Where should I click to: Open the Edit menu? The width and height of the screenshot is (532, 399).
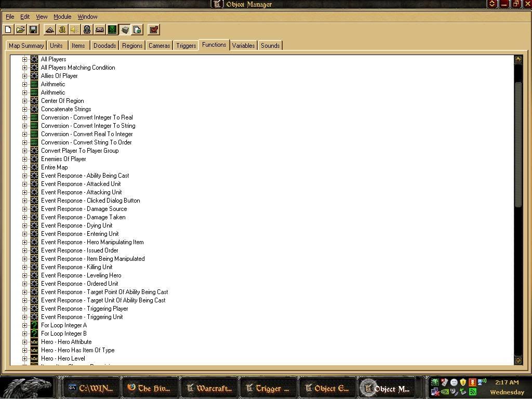pos(25,17)
